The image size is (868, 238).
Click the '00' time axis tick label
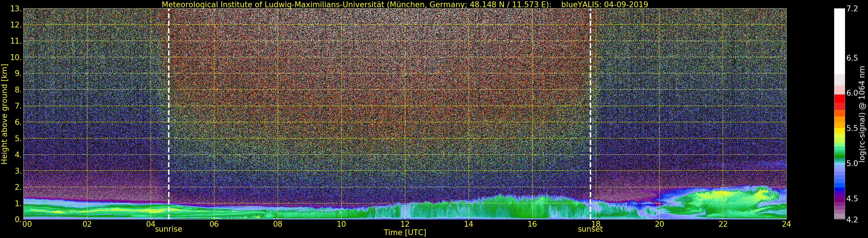[x=27, y=224]
